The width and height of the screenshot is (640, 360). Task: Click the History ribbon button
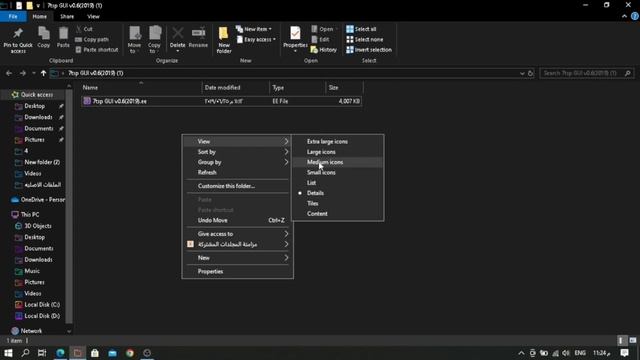[324, 50]
